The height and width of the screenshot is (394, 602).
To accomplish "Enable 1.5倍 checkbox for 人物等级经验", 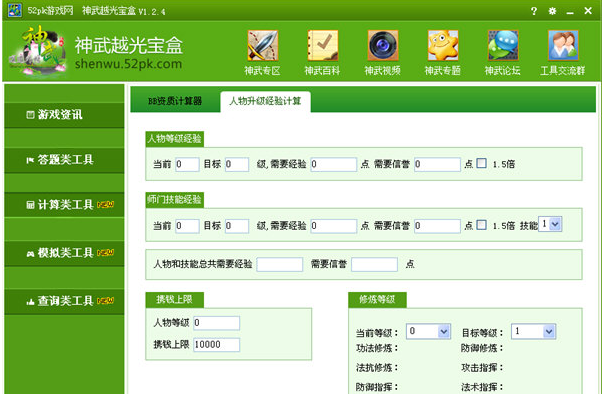I will pyautogui.click(x=481, y=163).
